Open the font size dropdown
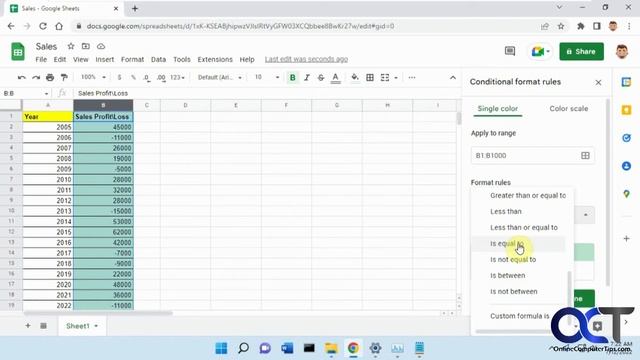Image resolution: width=640 pixels, height=360 pixels. tap(267, 77)
